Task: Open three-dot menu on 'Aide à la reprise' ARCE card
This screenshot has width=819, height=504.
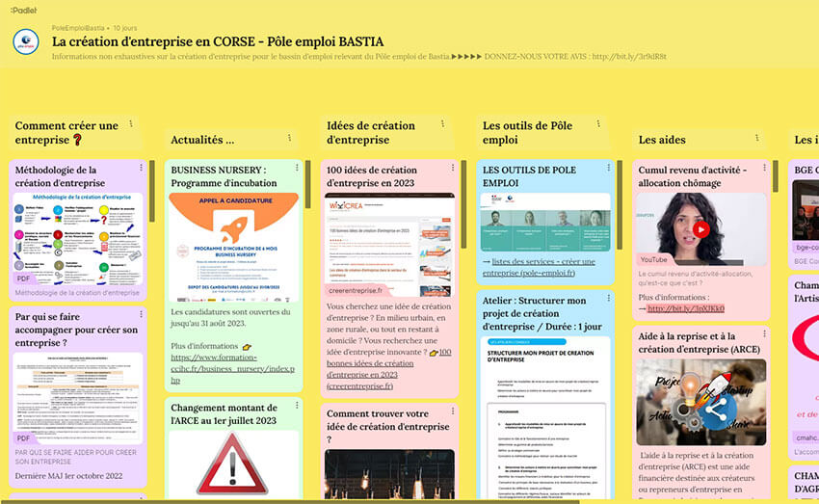Action: point(764,333)
